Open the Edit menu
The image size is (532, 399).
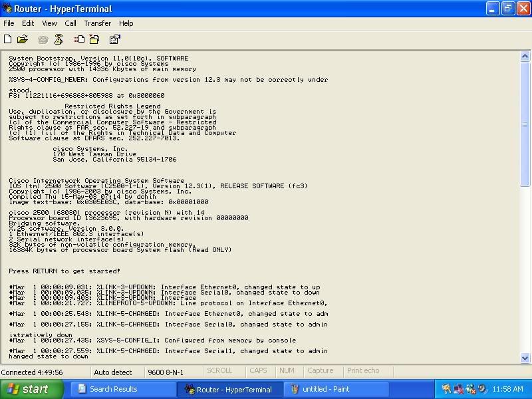coord(28,23)
